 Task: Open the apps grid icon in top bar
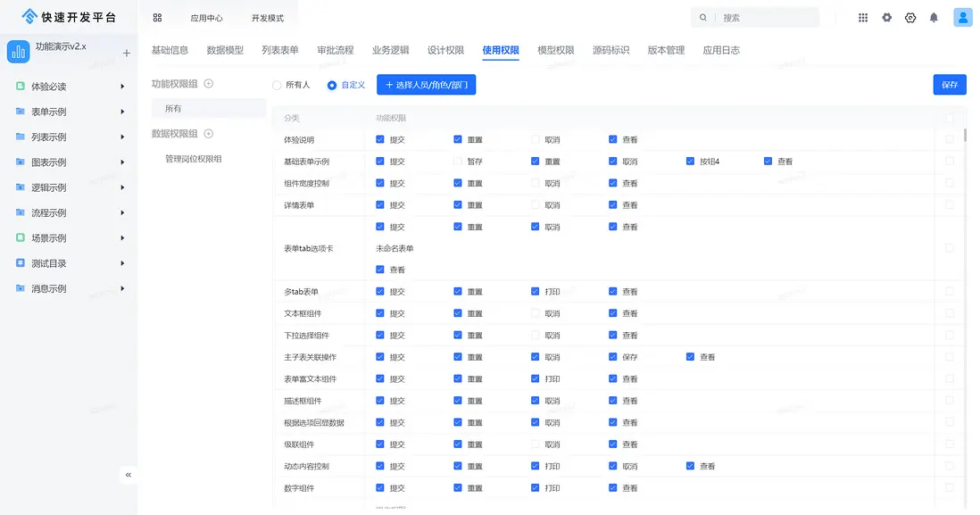coord(862,18)
